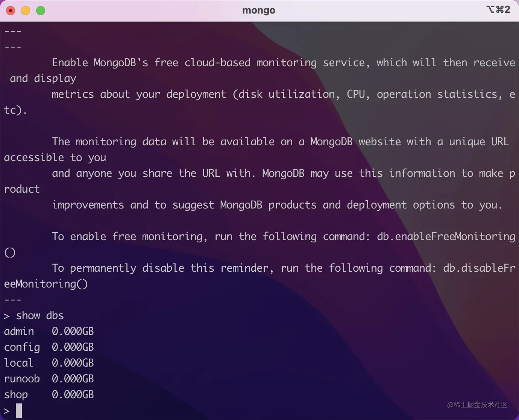Click the red close window button
Screen dimensions: 519x420
[11, 11]
